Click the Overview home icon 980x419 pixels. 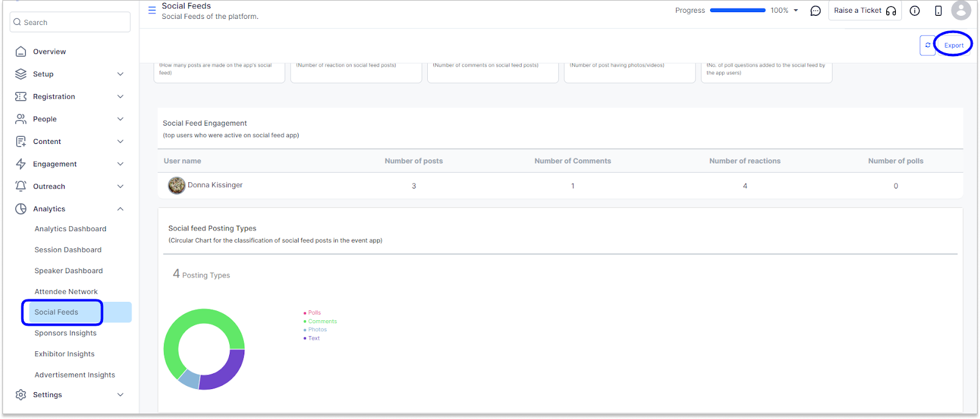[x=21, y=52]
